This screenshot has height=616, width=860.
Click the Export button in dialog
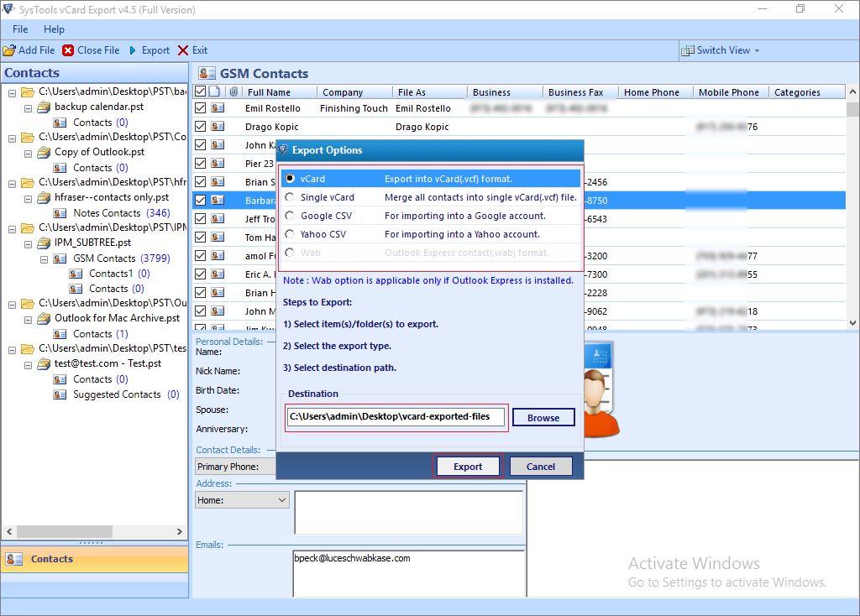click(468, 467)
